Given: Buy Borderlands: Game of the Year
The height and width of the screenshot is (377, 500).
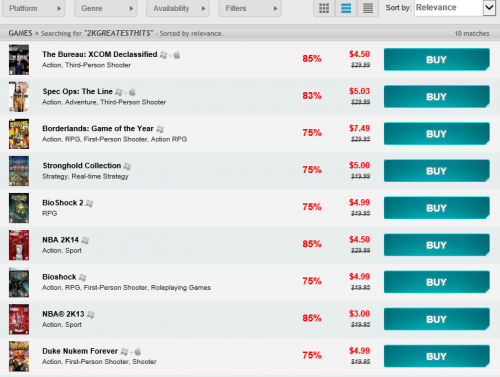Looking at the screenshot, I should click(437, 134).
